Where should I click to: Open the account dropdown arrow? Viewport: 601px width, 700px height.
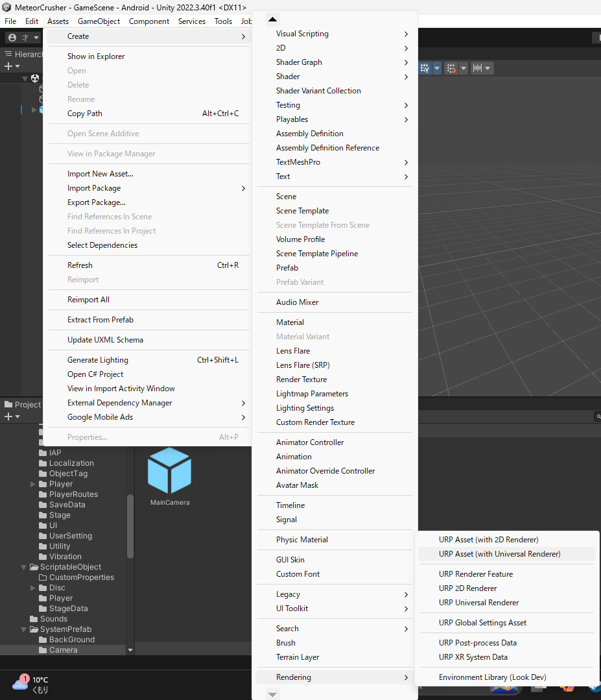pyautogui.click(x=36, y=38)
